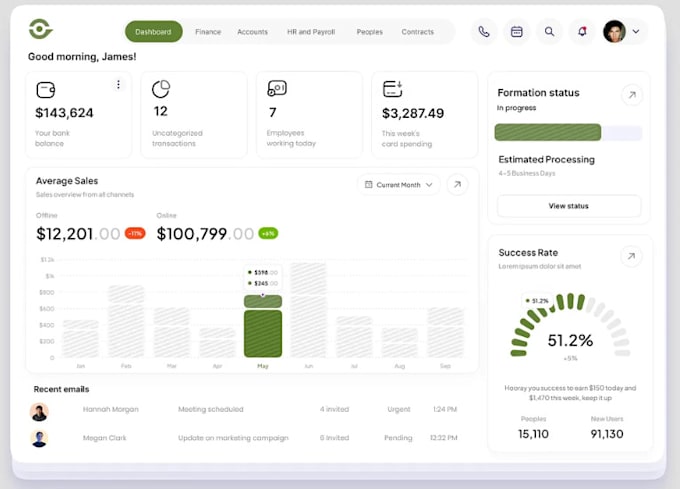Click Hannah Morgan's avatar
Image resolution: width=680 pixels, height=489 pixels.
[x=39, y=412]
